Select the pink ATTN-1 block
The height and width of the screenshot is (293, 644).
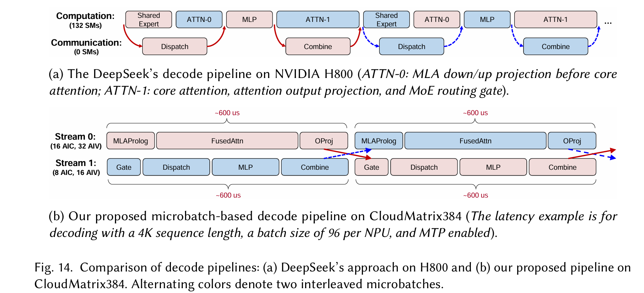(x=555, y=20)
